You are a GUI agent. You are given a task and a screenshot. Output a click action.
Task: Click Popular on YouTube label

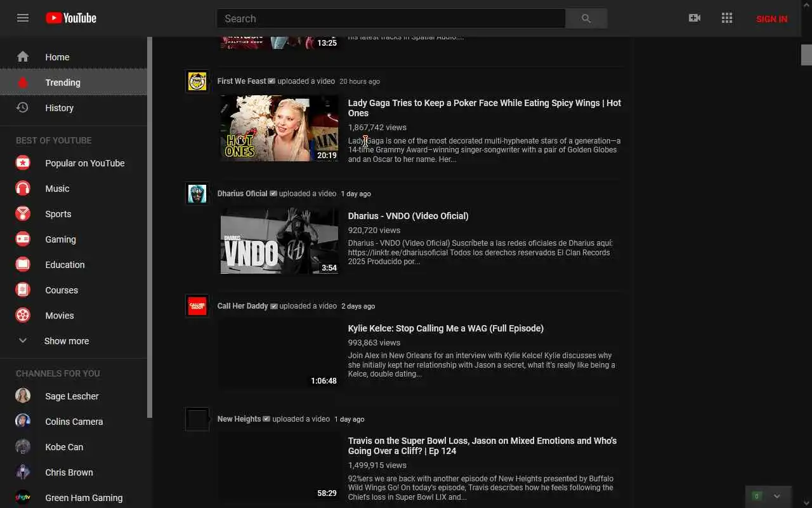point(85,163)
